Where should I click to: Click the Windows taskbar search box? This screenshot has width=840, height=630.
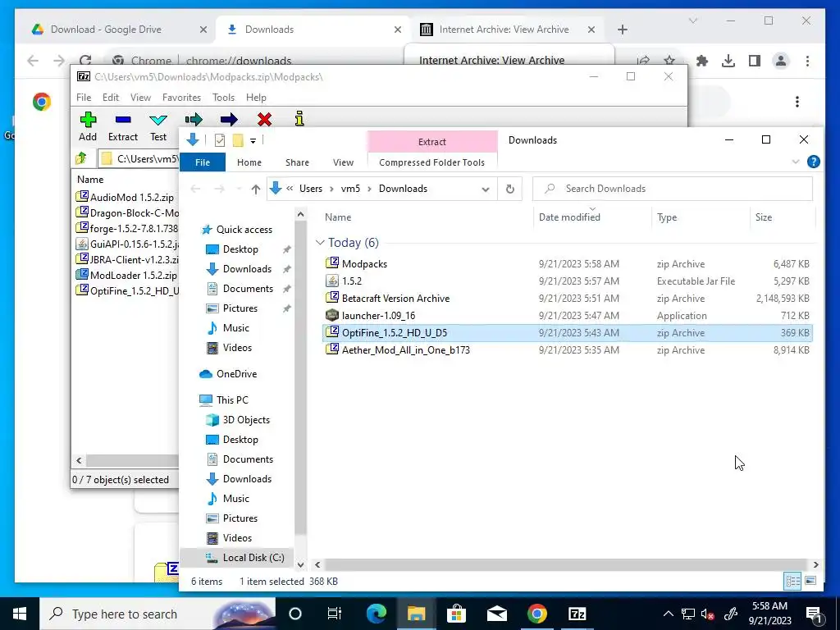pos(157,614)
